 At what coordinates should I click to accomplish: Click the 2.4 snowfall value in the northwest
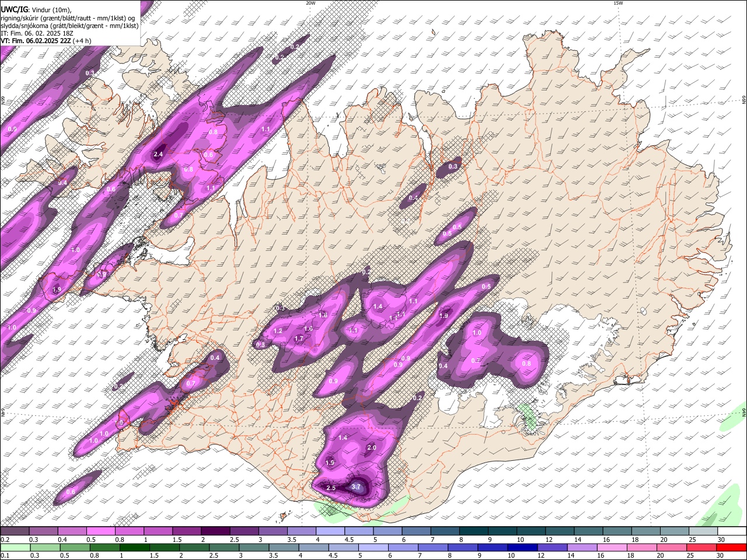pyautogui.click(x=158, y=155)
